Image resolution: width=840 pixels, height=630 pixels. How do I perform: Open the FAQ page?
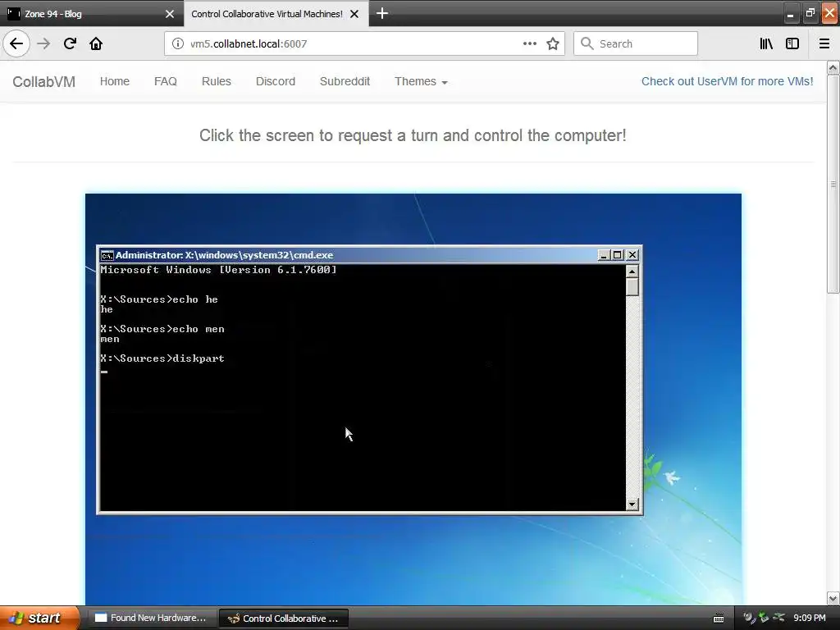(x=166, y=81)
